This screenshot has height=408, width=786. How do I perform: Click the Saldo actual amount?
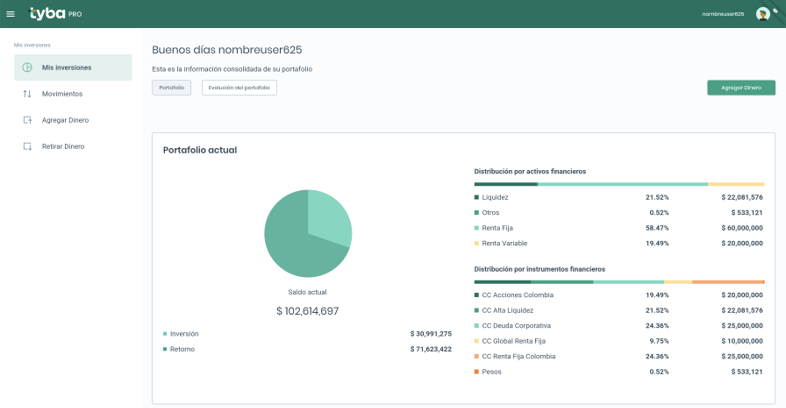307,311
